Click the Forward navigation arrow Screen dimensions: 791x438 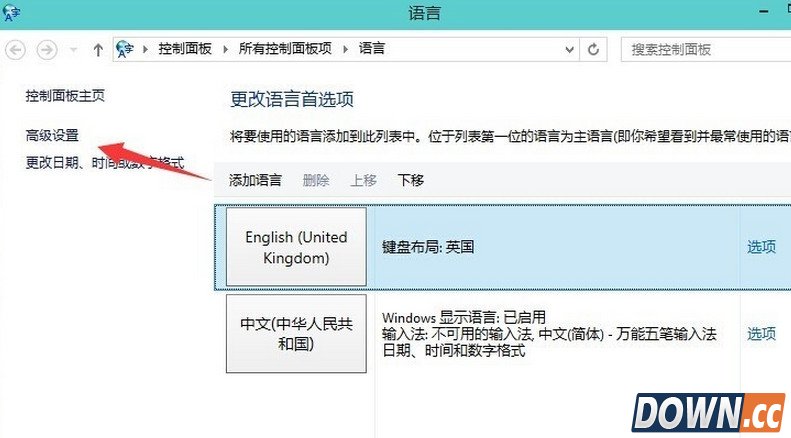pos(47,49)
